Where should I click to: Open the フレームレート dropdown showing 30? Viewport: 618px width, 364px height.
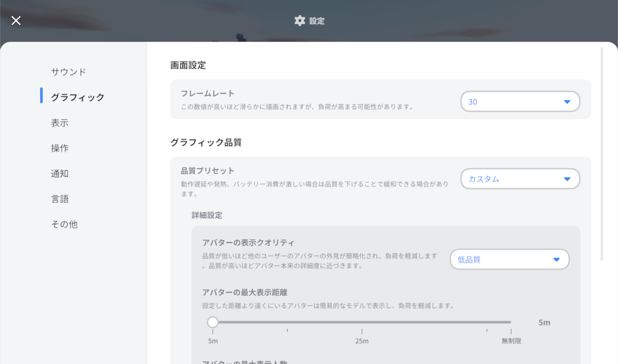click(520, 102)
